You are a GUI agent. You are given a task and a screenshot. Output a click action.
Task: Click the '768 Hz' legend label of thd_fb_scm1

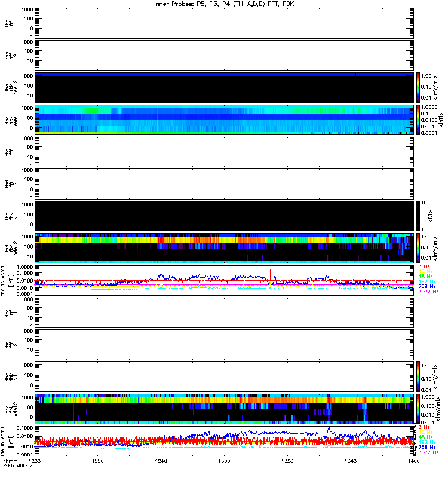coord(427,287)
